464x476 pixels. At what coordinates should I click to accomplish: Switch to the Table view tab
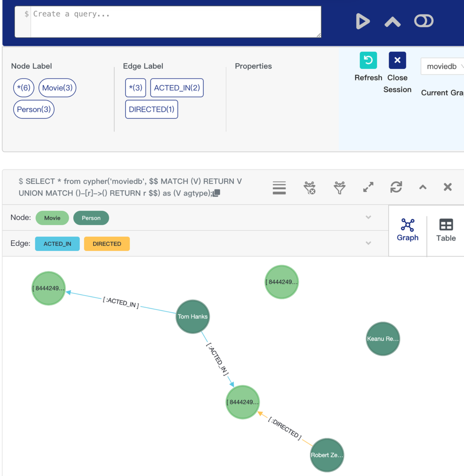446,230
